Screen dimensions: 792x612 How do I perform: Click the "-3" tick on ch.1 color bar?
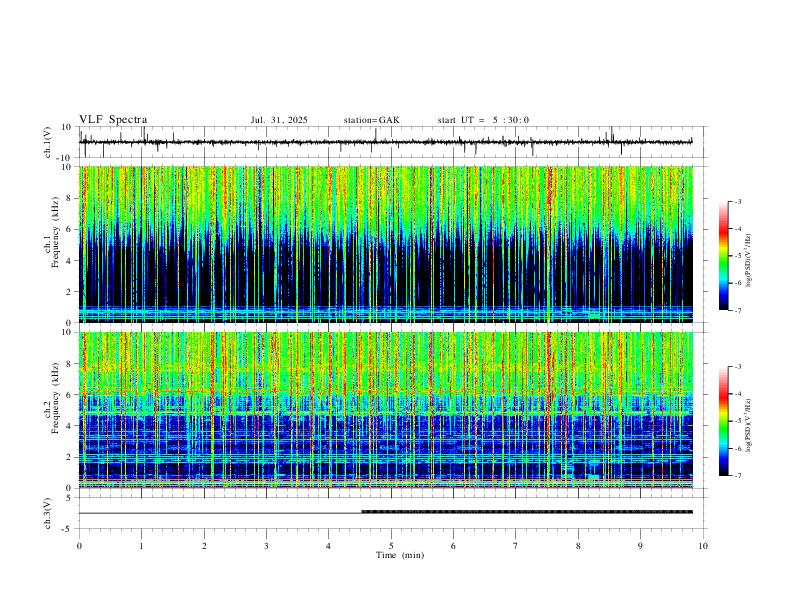(x=737, y=201)
